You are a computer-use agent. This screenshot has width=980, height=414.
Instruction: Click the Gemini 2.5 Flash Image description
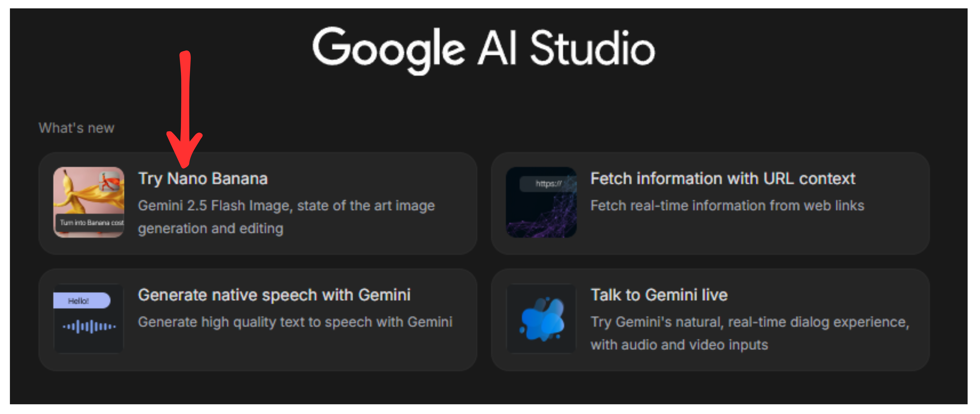click(286, 206)
